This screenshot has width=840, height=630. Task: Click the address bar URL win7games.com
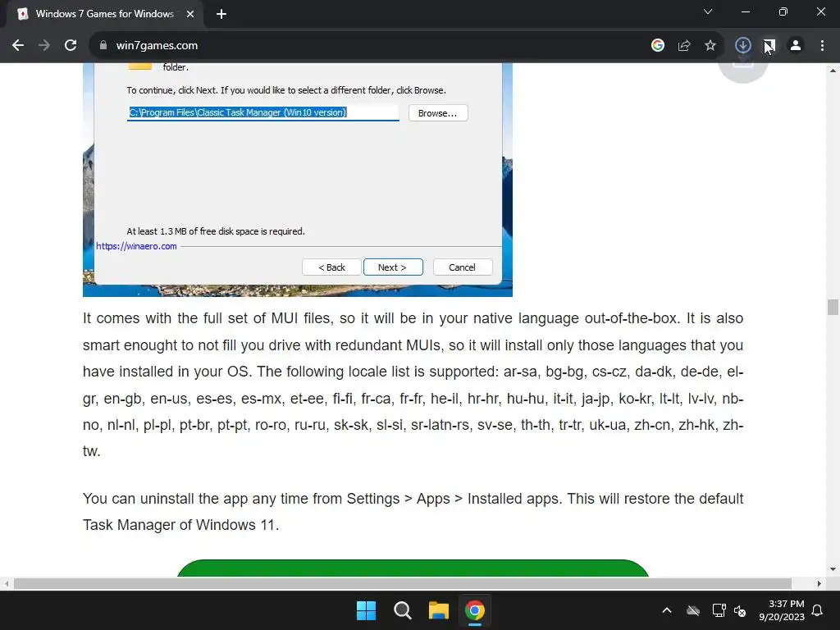pos(157,46)
